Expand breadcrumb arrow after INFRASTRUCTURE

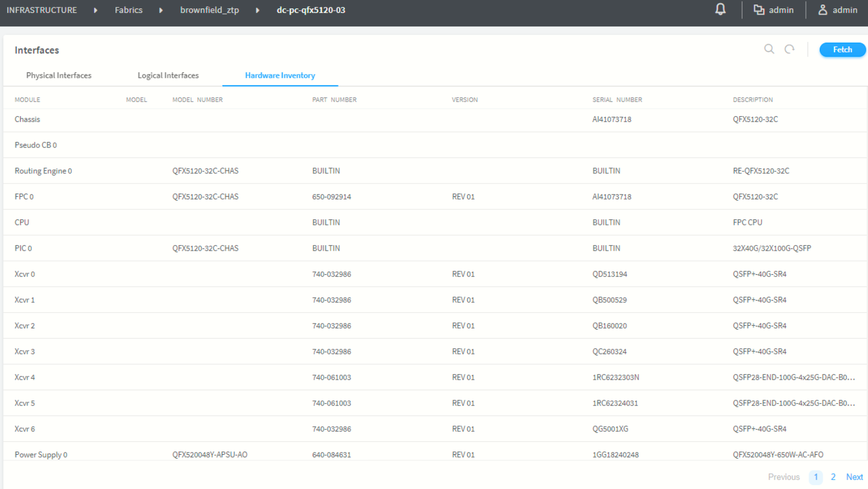[96, 10]
